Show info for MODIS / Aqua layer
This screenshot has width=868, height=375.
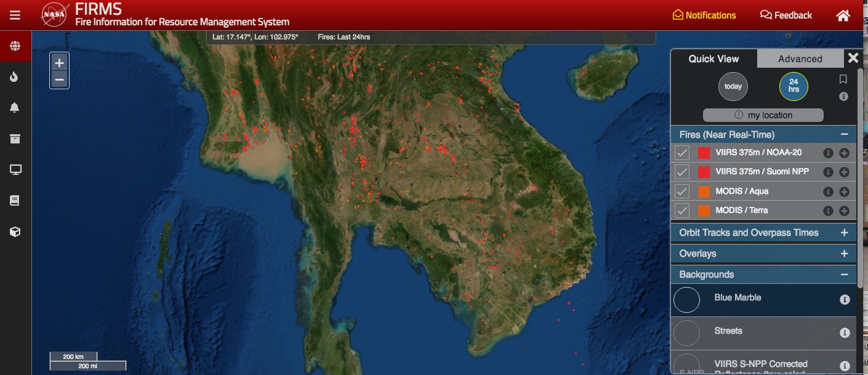[x=829, y=192]
